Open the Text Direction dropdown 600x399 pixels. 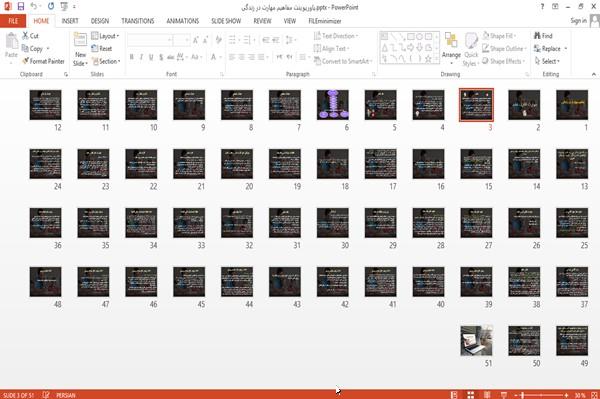click(336, 36)
